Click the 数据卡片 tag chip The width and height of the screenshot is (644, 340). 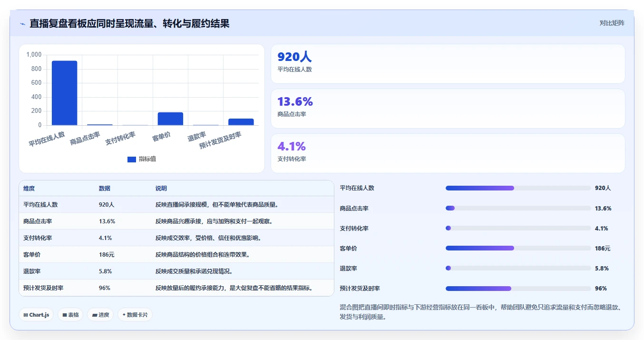pos(135,315)
